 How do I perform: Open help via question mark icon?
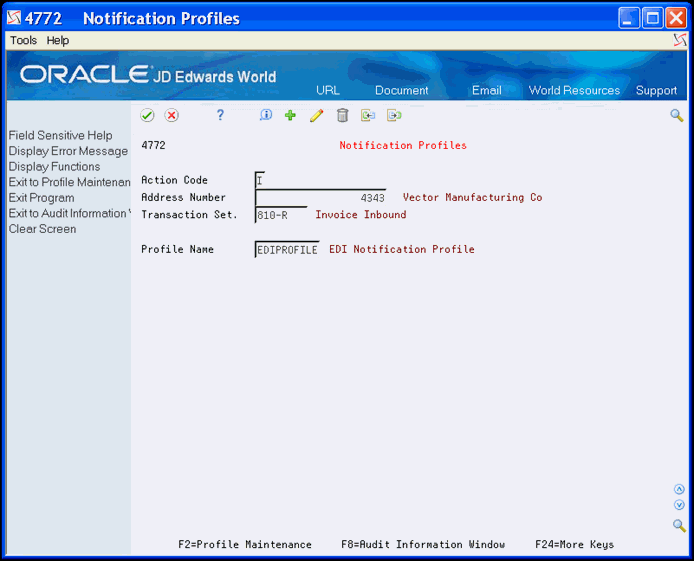pos(220,115)
